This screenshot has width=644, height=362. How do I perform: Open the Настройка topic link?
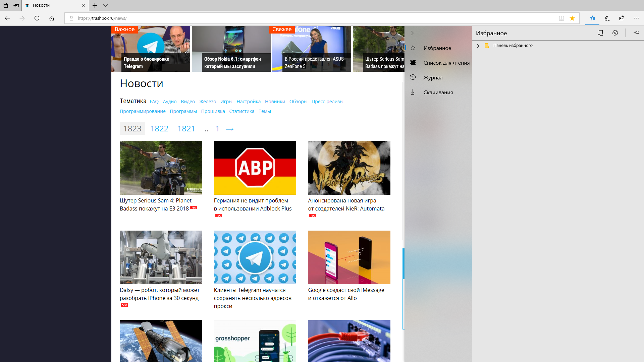tap(248, 102)
